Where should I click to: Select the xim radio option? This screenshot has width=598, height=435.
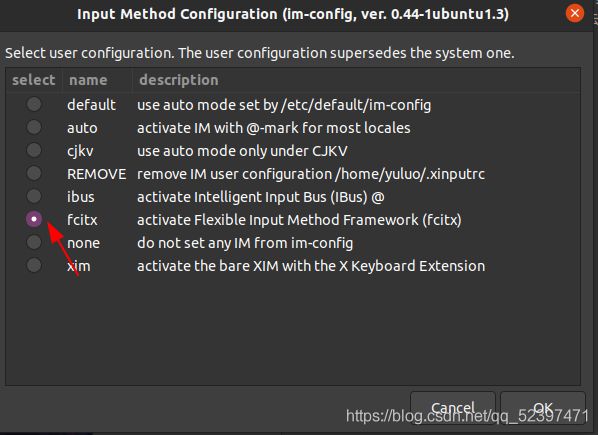pyautogui.click(x=34, y=265)
